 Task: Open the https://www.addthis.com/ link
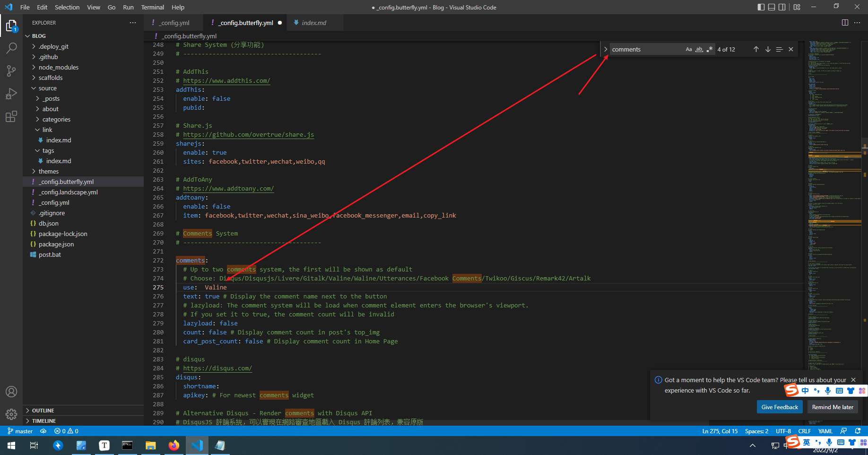click(226, 81)
